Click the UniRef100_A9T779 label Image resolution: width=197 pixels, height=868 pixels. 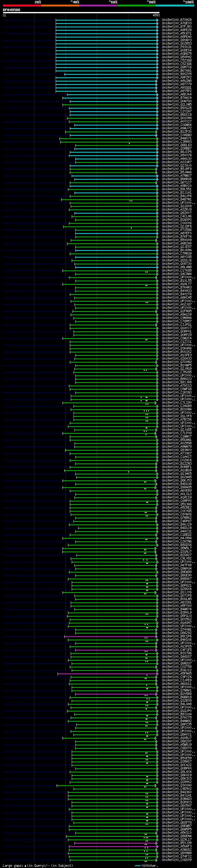click(177, 84)
